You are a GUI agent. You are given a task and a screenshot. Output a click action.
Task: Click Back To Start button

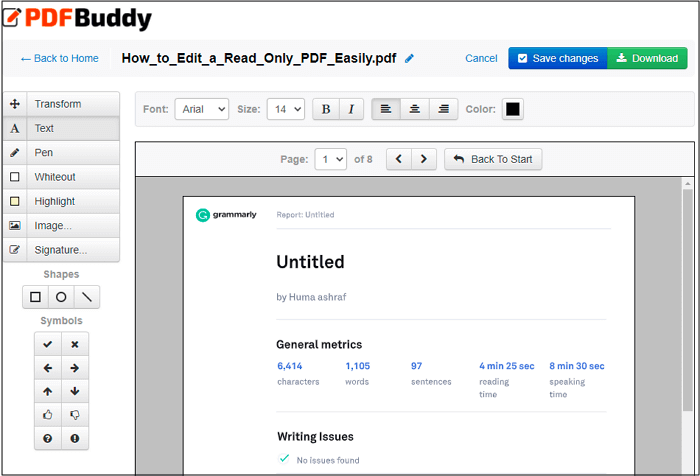click(x=493, y=159)
